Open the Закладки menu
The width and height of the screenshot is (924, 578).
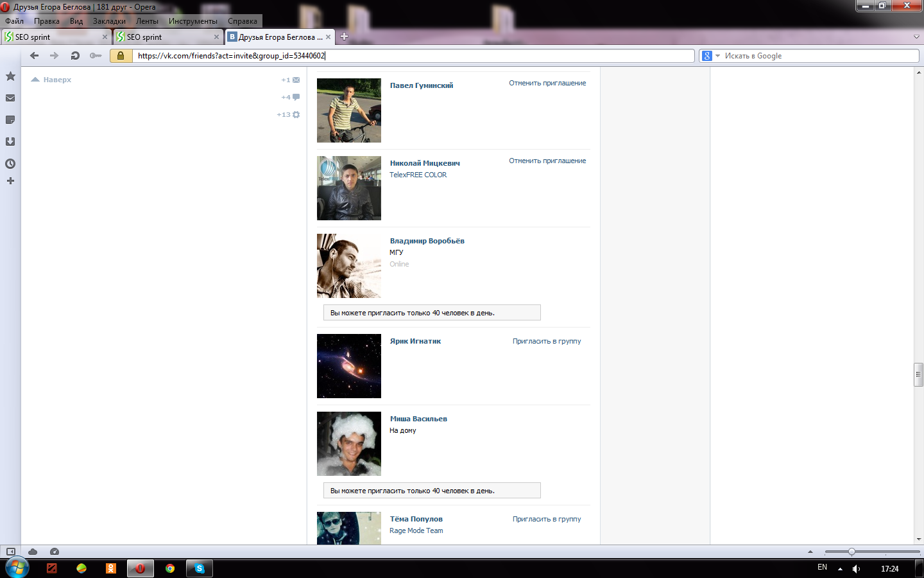coord(109,21)
